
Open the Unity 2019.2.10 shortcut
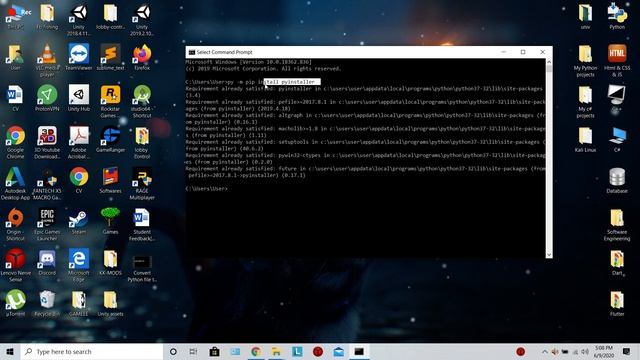[x=142, y=20]
